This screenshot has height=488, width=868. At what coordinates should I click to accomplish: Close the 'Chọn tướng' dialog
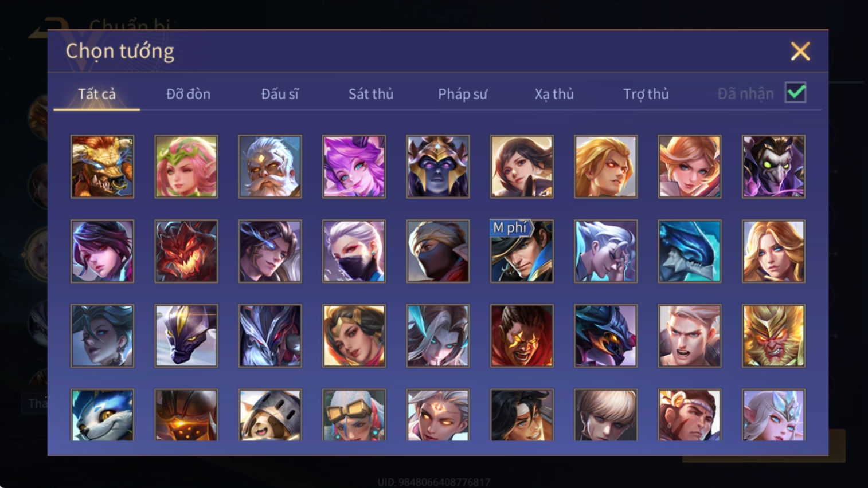coord(800,51)
